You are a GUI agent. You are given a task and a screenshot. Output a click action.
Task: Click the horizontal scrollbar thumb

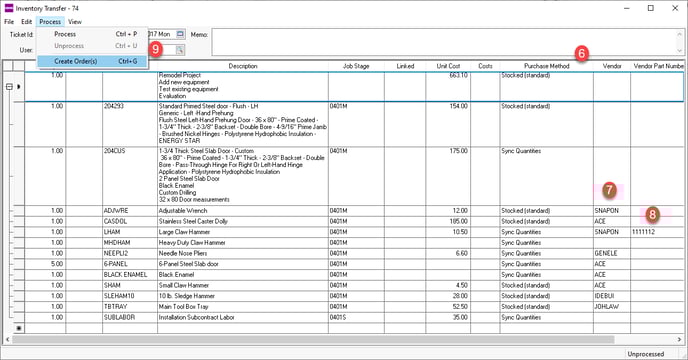coord(313,340)
